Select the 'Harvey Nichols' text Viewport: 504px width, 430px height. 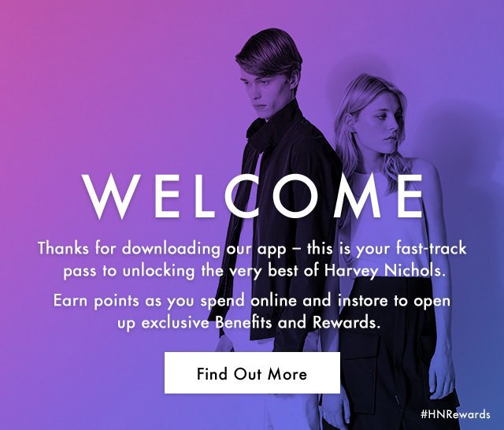click(385, 271)
